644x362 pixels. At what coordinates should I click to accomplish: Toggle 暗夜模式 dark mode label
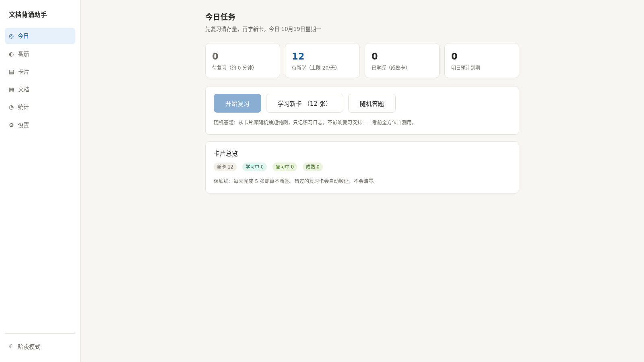[29, 347]
